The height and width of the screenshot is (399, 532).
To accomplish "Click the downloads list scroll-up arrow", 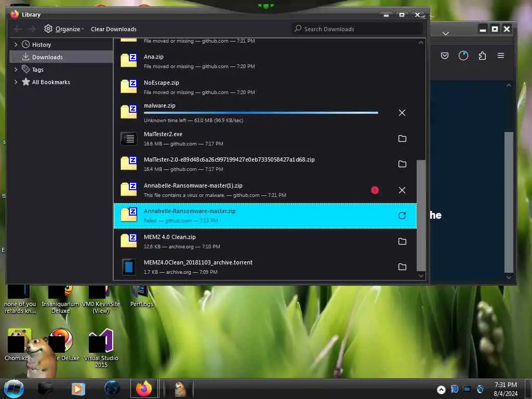I will 421,43.
